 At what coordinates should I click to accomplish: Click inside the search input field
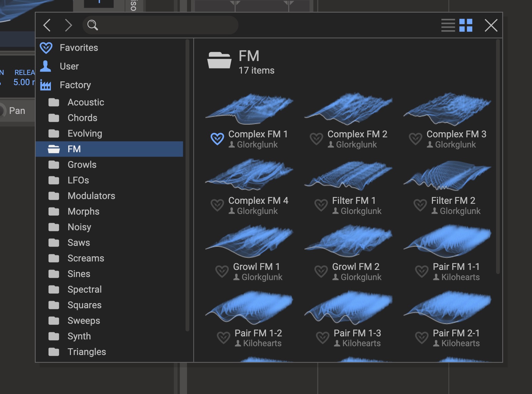pyautogui.click(x=166, y=25)
